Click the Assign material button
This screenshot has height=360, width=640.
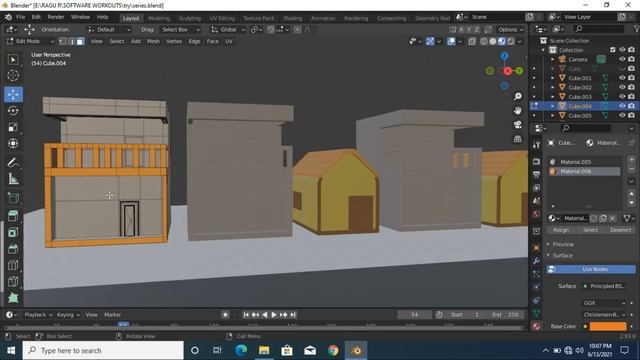pyautogui.click(x=561, y=230)
